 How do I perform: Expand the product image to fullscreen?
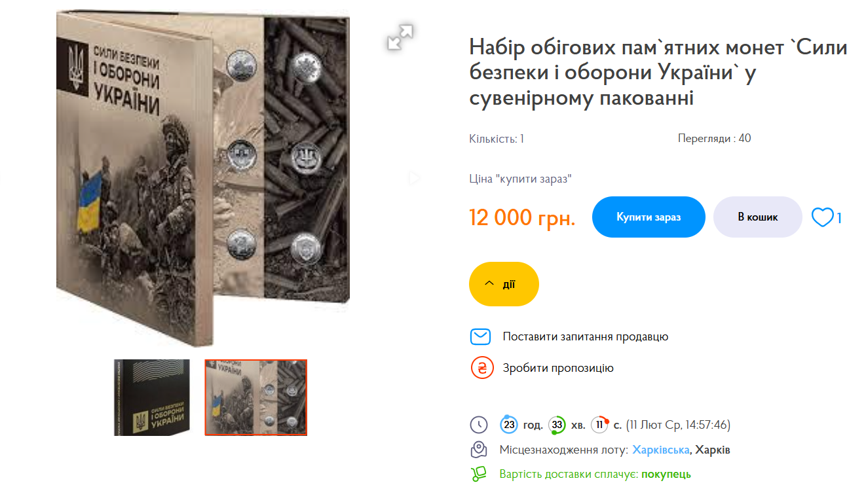(x=400, y=37)
